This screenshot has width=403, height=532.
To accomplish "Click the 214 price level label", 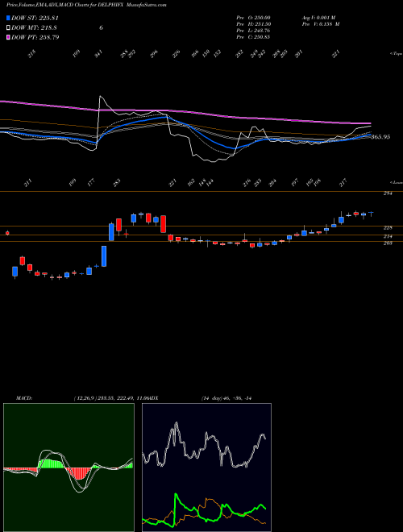I will (388, 236).
